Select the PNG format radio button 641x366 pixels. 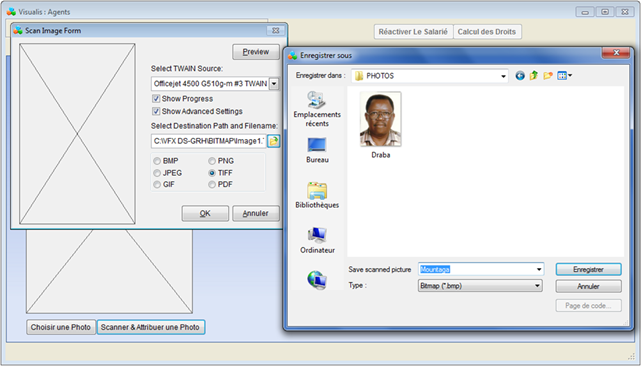(x=212, y=161)
